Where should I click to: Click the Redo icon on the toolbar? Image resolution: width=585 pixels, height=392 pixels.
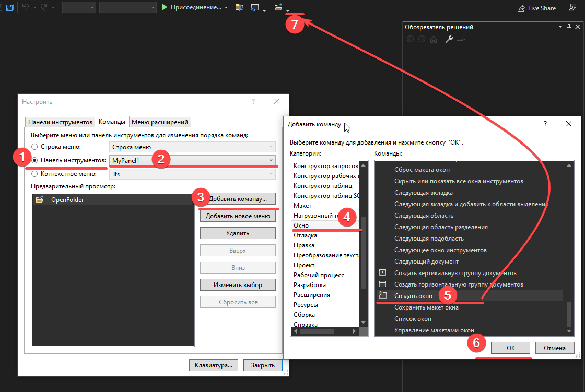click(43, 8)
